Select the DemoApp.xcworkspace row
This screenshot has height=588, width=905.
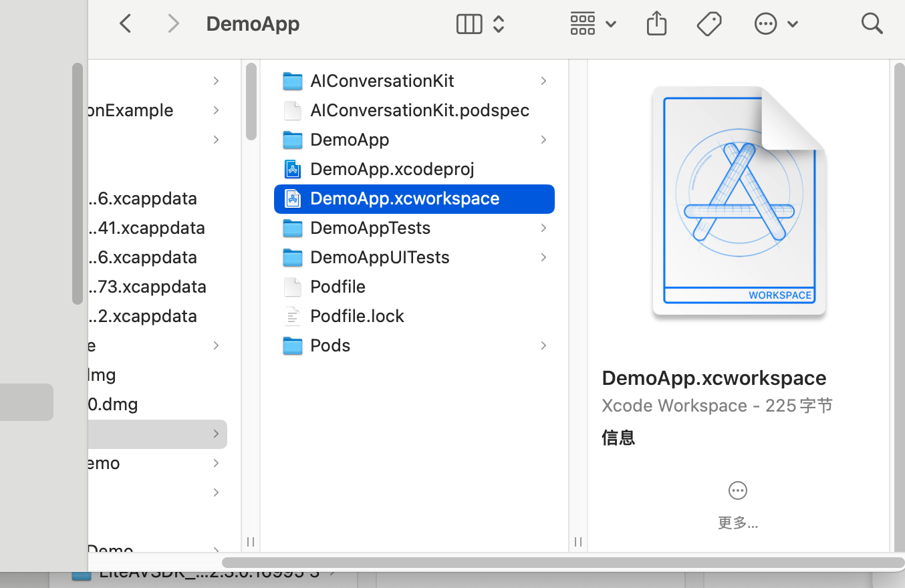tap(404, 198)
